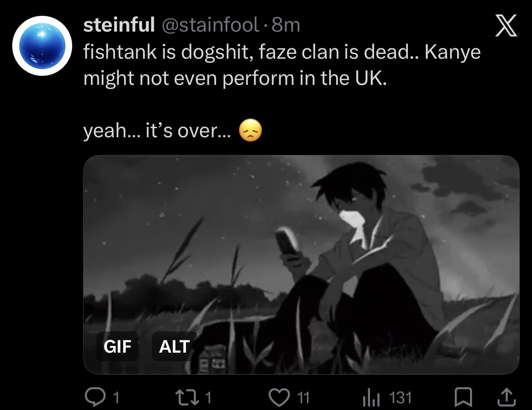
Task: Click the reply count showing 1
Action: (116, 397)
